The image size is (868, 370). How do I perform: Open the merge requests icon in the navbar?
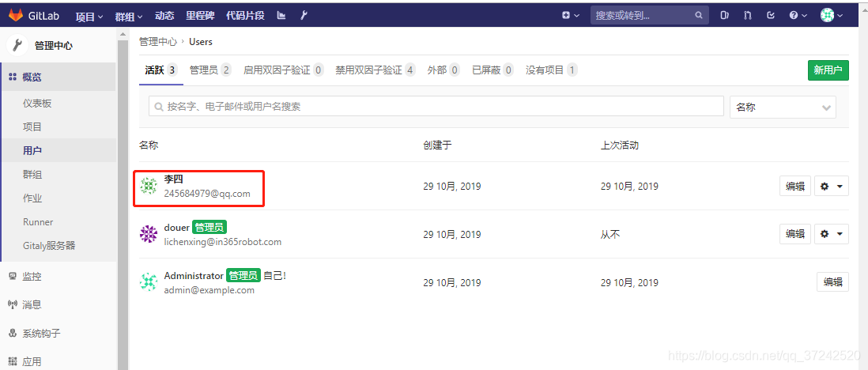(747, 16)
